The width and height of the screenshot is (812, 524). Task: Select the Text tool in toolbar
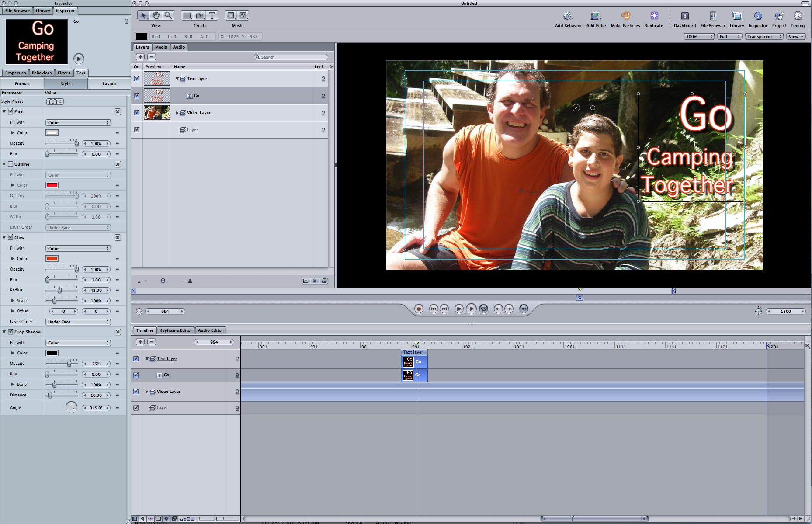[212, 16]
